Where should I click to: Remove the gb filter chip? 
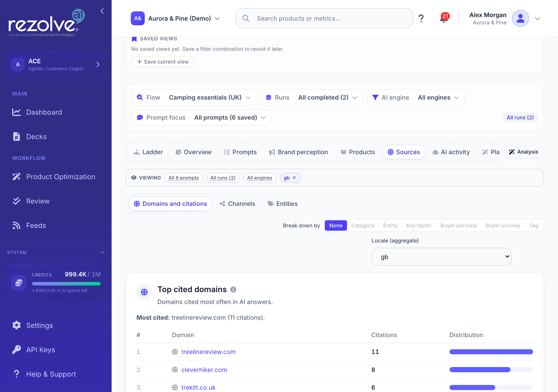click(x=294, y=178)
